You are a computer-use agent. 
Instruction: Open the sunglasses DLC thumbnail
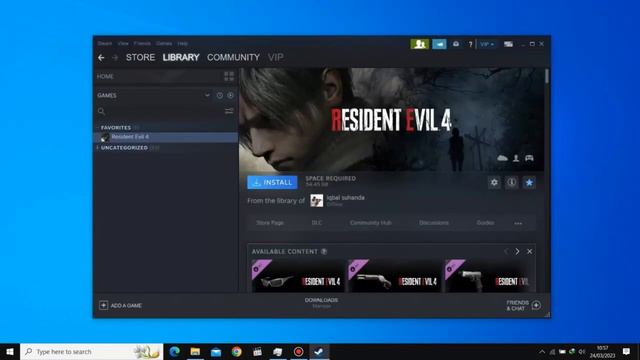point(298,276)
